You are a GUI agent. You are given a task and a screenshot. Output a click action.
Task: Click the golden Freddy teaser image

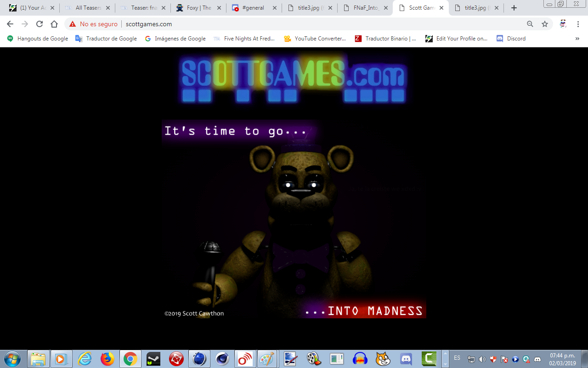point(294,219)
